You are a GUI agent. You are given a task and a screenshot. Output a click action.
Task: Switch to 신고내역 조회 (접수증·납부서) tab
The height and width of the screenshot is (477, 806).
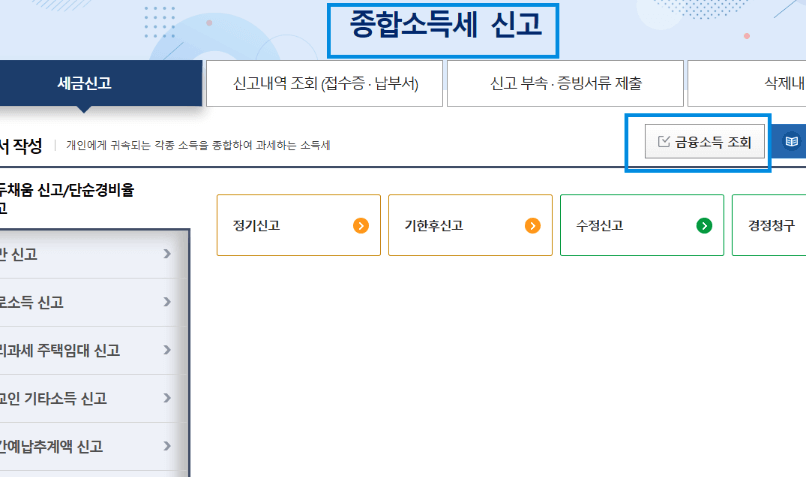pos(324,83)
